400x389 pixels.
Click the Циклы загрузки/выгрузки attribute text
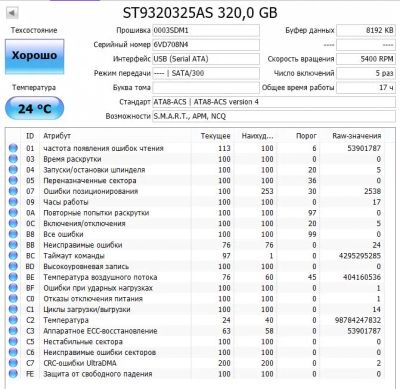tap(87, 309)
